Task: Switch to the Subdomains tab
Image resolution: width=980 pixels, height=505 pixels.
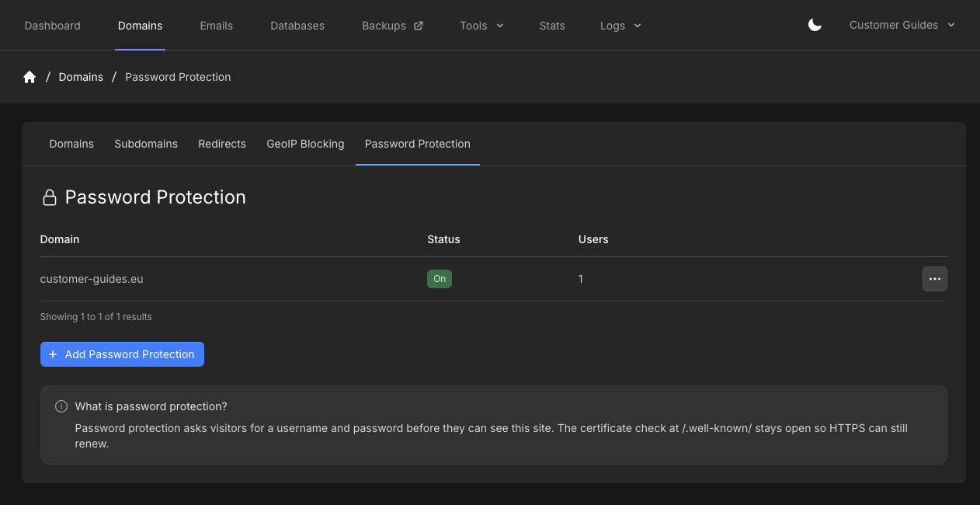Action: pyautogui.click(x=146, y=144)
